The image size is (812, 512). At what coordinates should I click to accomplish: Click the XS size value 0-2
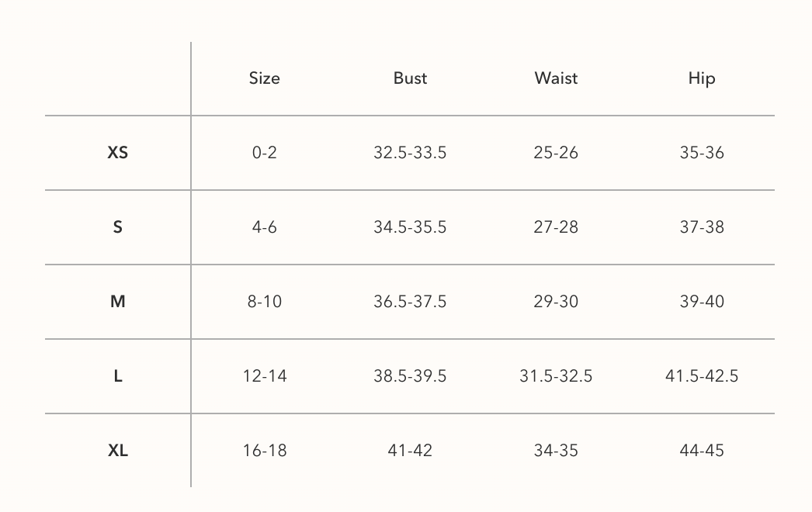(264, 153)
